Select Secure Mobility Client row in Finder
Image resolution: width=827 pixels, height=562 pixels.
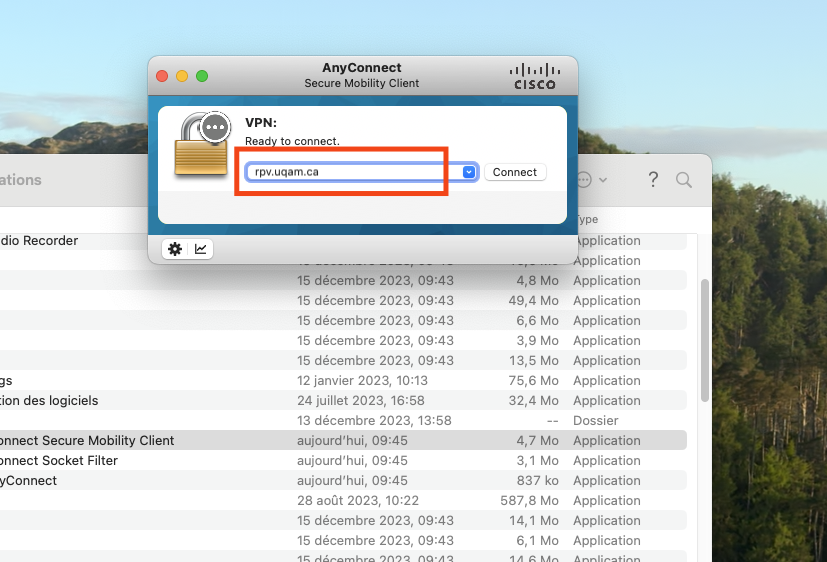coord(343,440)
